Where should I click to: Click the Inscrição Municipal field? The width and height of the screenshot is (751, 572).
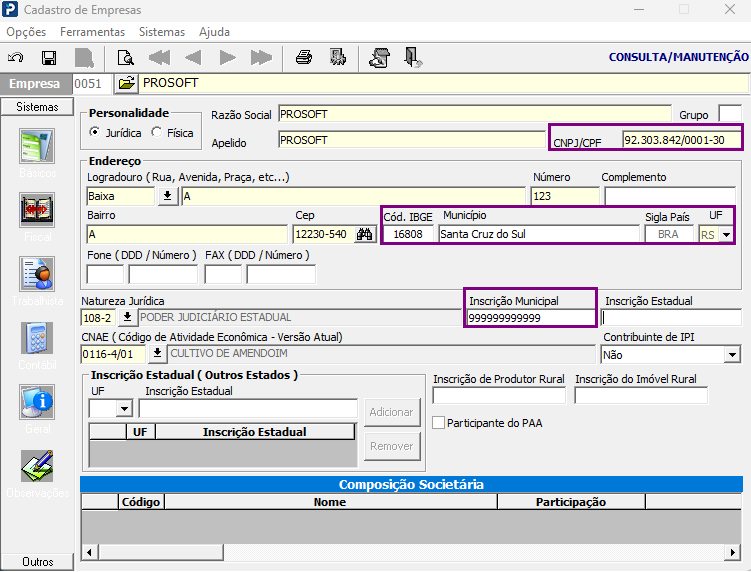(x=531, y=318)
